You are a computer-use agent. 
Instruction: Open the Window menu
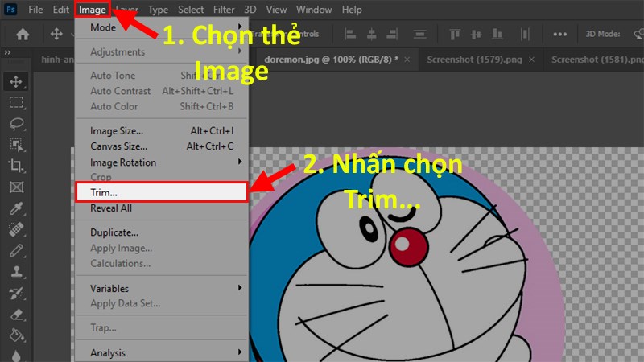click(x=314, y=10)
